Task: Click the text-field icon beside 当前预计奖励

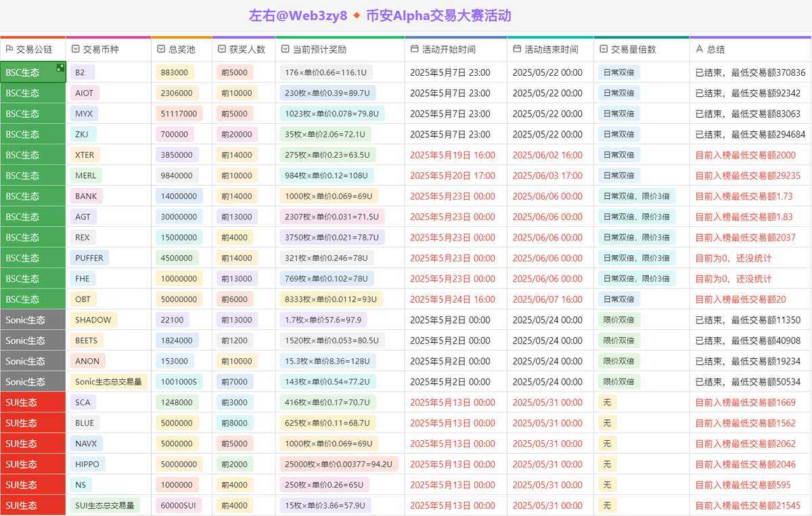Action: click(286, 49)
